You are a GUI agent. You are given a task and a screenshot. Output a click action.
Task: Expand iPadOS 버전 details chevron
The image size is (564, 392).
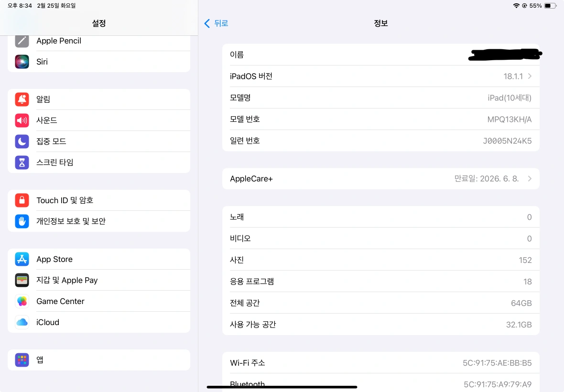point(530,76)
